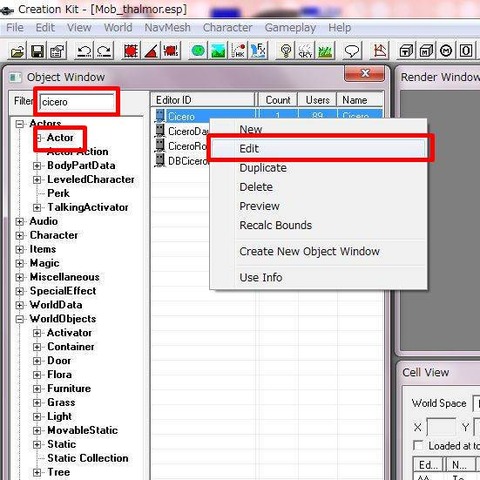This screenshot has height=480, width=480.
Task: Click the Cell View 'Ed...' column header
Action: [x=428, y=465]
